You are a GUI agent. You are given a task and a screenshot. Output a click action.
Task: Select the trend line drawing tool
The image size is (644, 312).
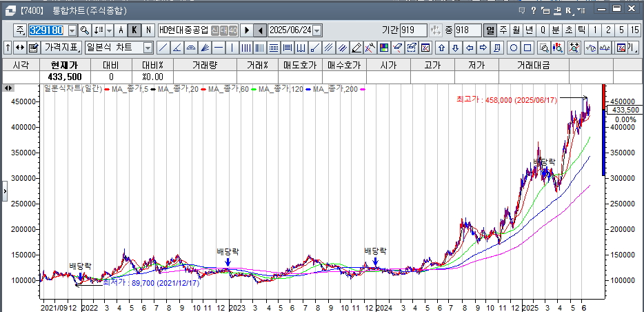(163, 48)
